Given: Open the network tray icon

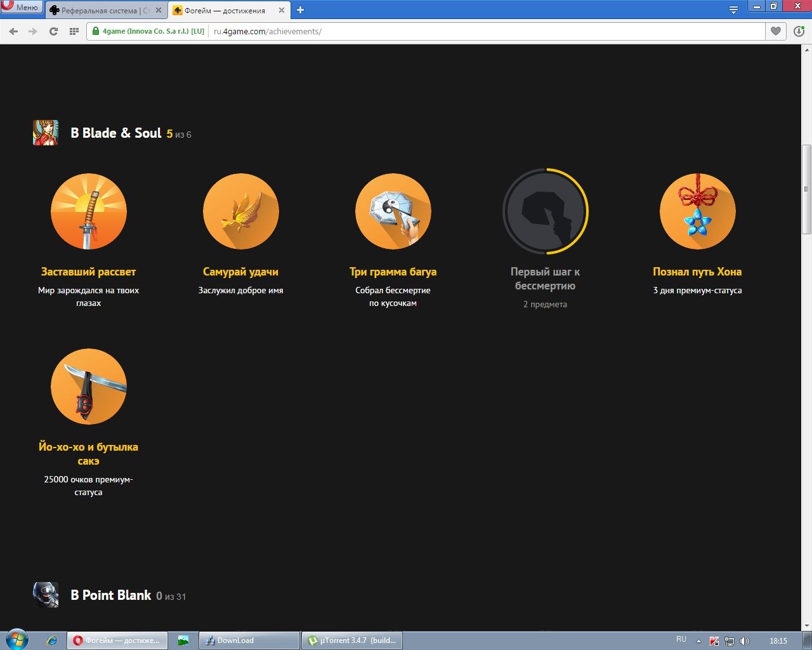Looking at the screenshot, I should point(730,641).
